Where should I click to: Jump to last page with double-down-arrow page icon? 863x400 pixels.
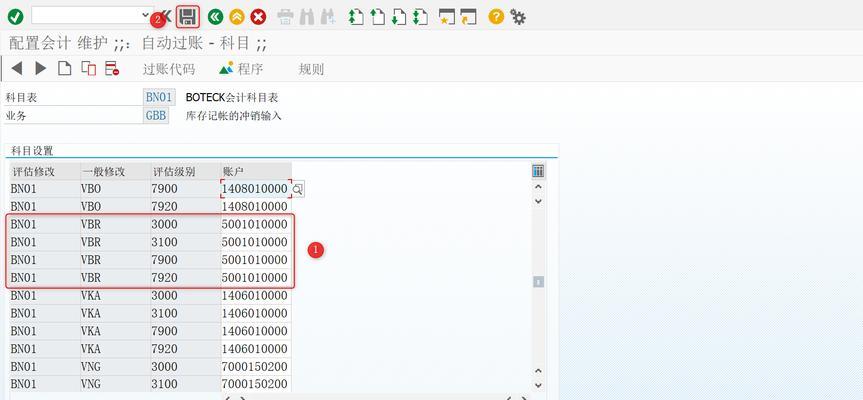(x=420, y=17)
